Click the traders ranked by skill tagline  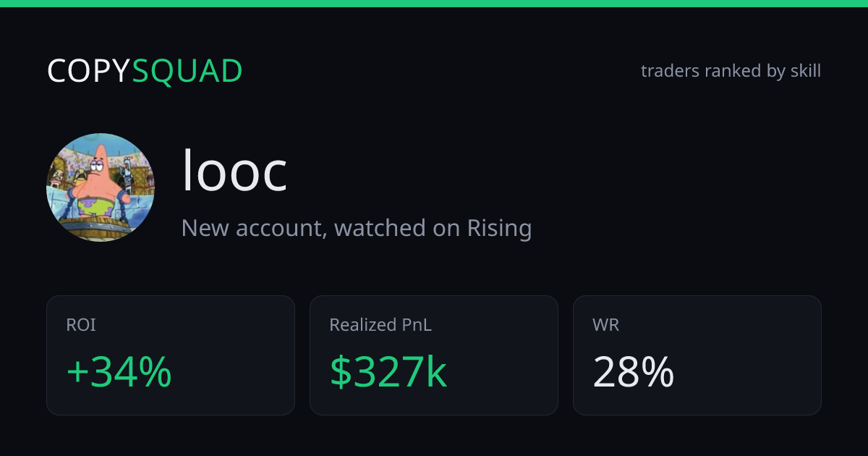pyautogui.click(x=731, y=71)
